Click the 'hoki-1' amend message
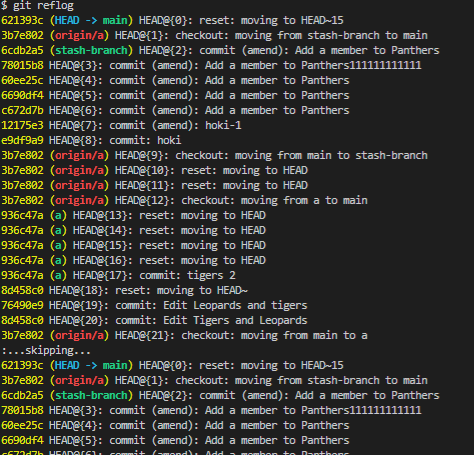This screenshot has width=474, height=455. pyautogui.click(x=223, y=125)
